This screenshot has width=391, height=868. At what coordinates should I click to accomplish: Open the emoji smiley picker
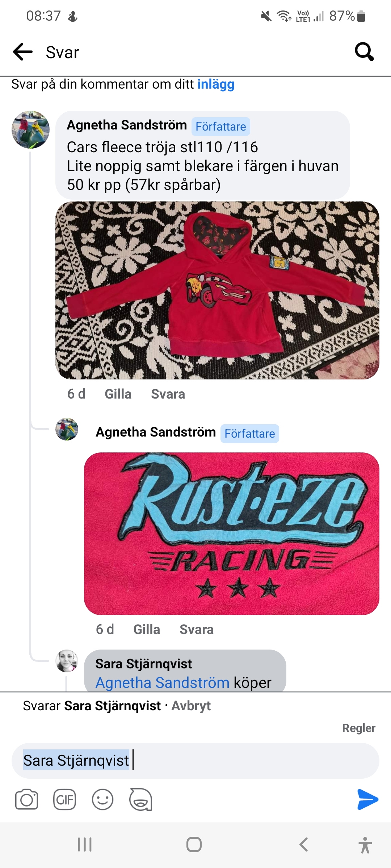(102, 799)
